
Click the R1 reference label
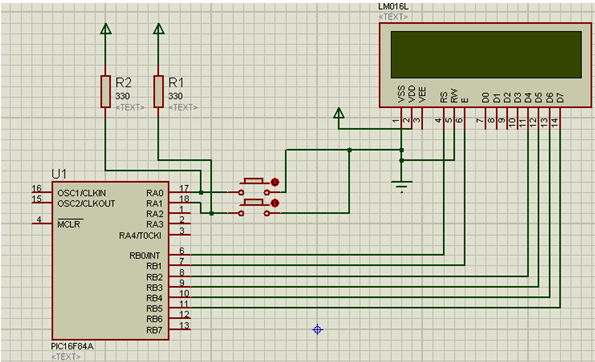(176, 82)
